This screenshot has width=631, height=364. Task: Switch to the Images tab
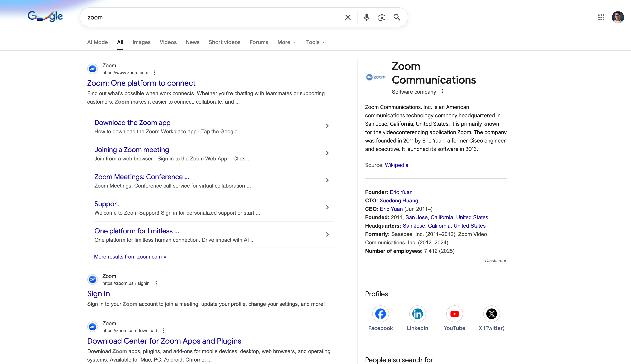coord(141,42)
